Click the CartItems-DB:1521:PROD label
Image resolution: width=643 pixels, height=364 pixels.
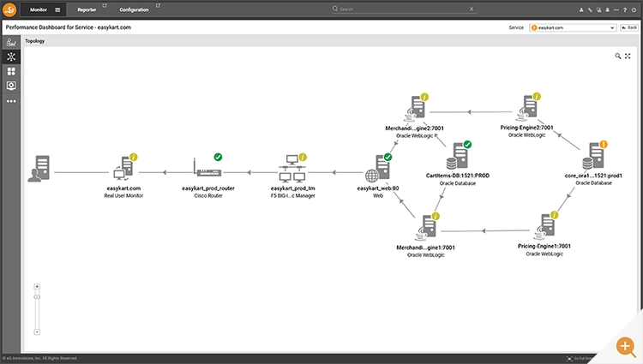pos(458,176)
